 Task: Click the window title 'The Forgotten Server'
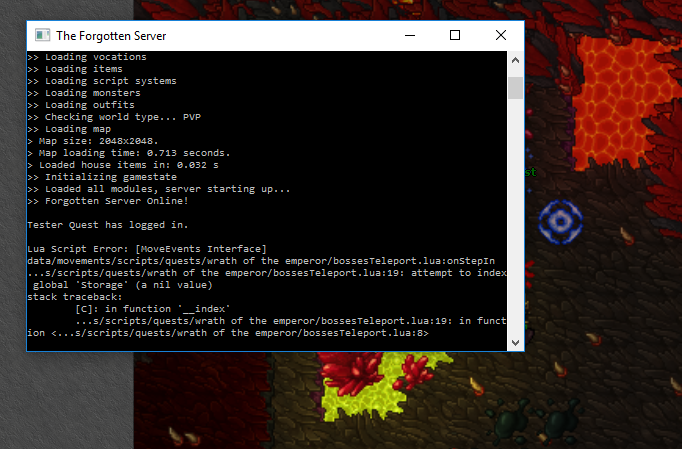click(x=111, y=36)
